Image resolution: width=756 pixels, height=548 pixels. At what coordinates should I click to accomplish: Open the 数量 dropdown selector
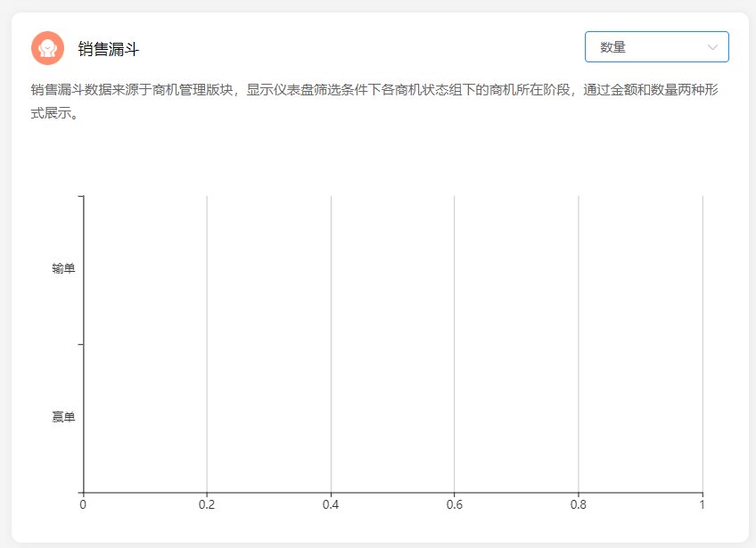click(655, 47)
